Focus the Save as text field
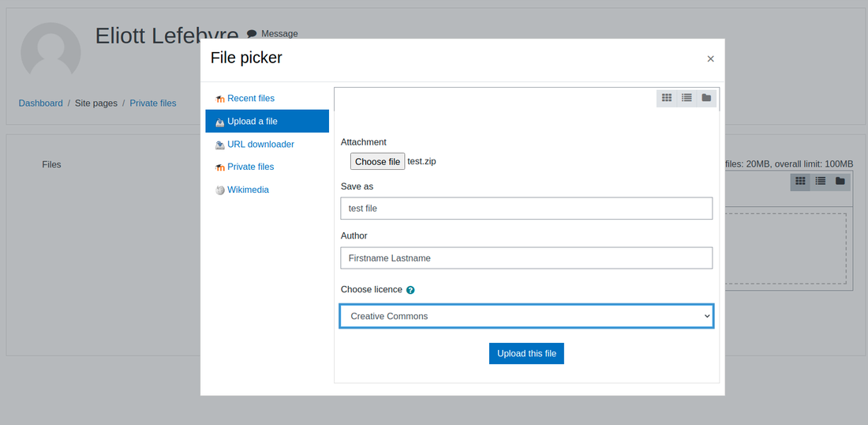Image resolution: width=868 pixels, height=425 pixels. (526, 209)
